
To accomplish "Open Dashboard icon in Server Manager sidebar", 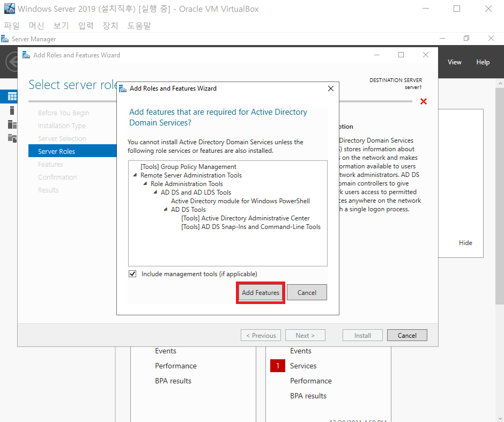I will [x=12, y=97].
